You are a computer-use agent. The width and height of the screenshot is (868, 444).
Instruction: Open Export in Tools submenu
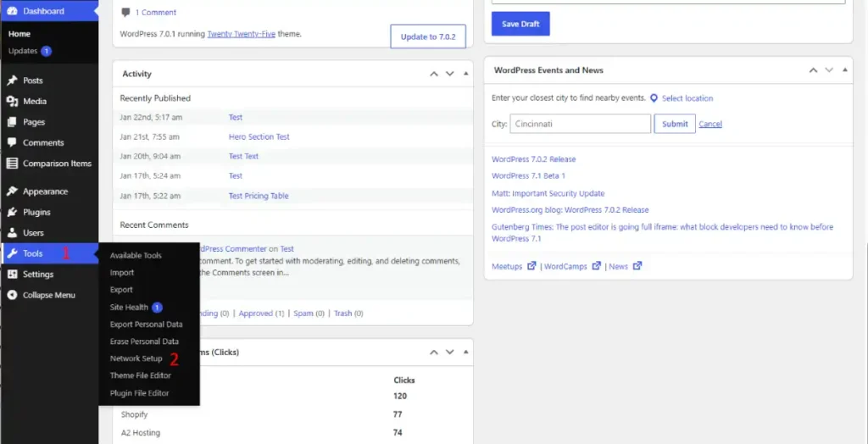pos(121,290)
